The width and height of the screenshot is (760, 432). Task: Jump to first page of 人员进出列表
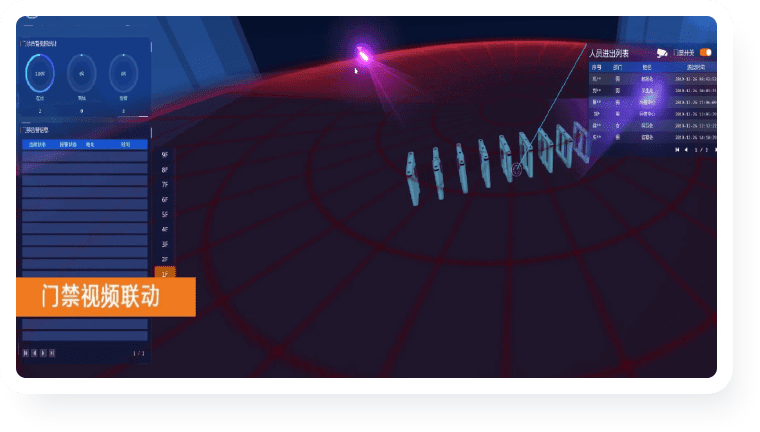point(677,150)
